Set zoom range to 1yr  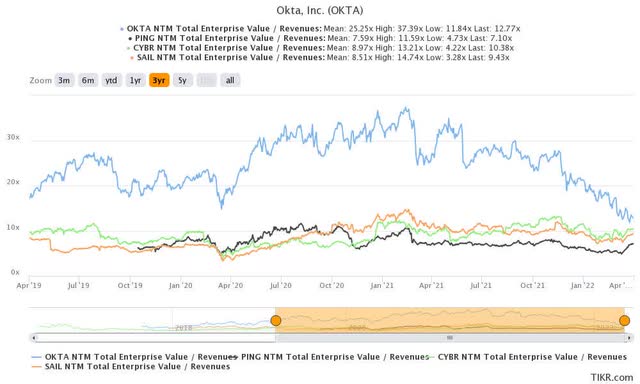point(135,80)
